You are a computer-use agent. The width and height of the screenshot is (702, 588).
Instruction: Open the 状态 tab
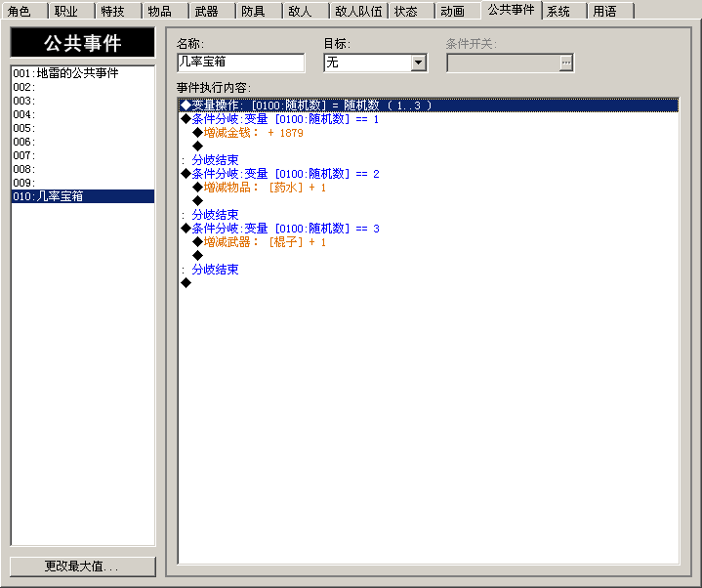pos(411,11)
